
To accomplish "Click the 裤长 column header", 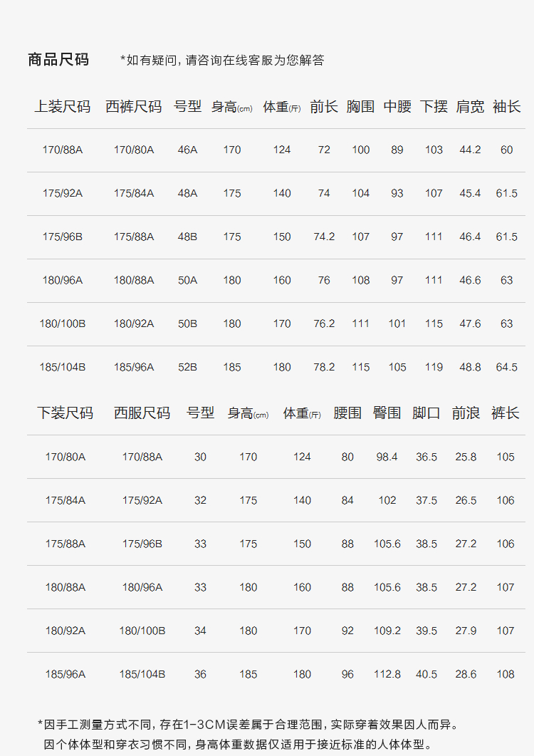I will coord(506,413).
